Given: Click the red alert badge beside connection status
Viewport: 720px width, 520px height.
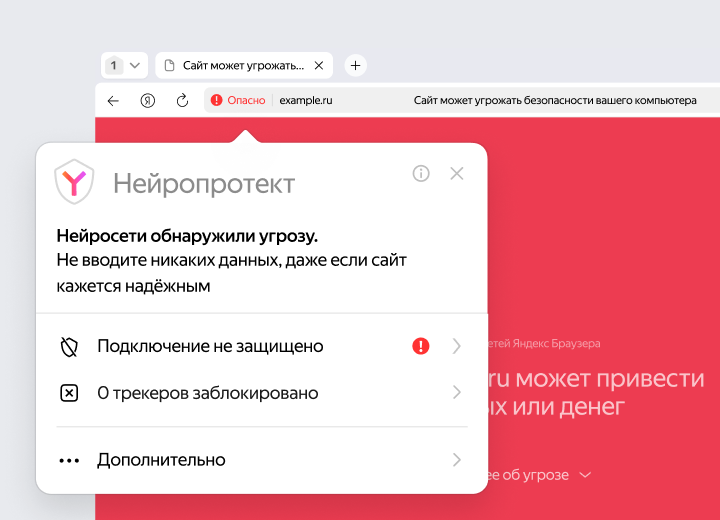Looking at the screenshot, I should coord(421,346).
